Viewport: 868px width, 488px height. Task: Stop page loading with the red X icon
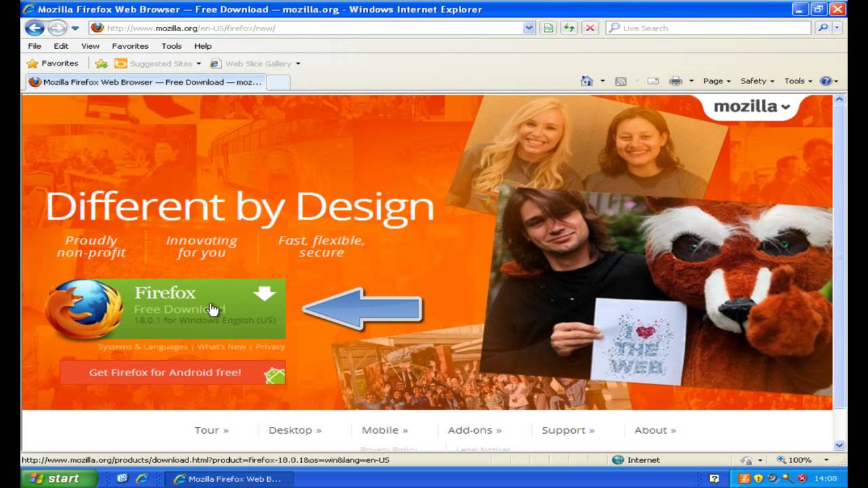(590, 28)
